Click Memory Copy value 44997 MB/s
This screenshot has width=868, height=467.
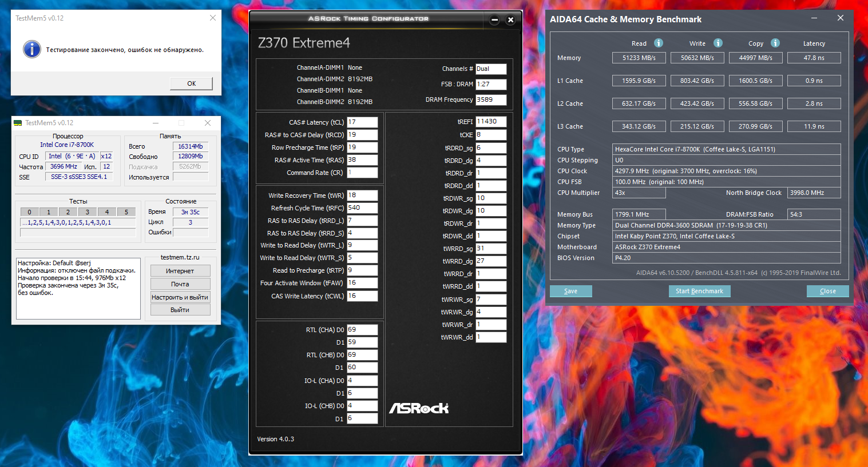click(756, 58)
